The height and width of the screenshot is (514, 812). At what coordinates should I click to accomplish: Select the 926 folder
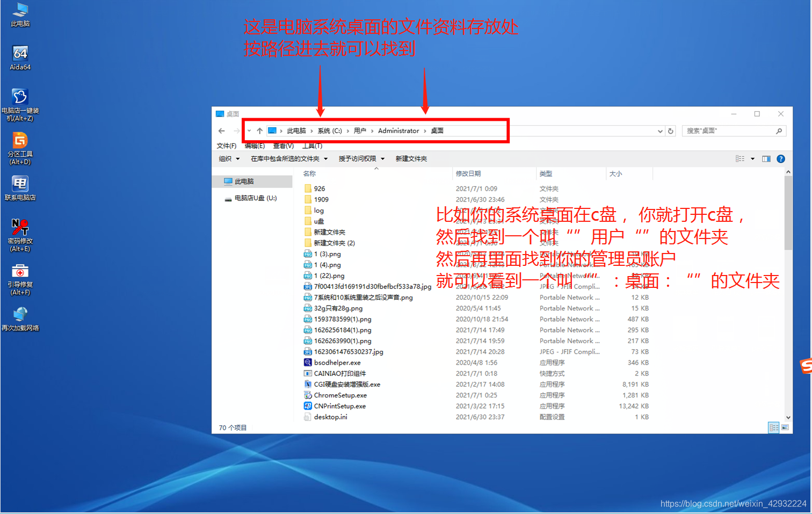[320, 189]
